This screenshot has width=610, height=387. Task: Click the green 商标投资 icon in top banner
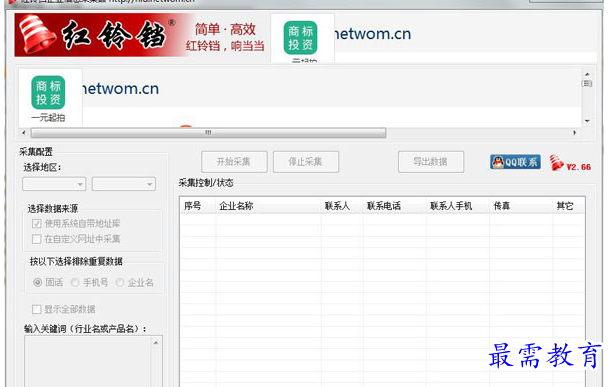300,38
